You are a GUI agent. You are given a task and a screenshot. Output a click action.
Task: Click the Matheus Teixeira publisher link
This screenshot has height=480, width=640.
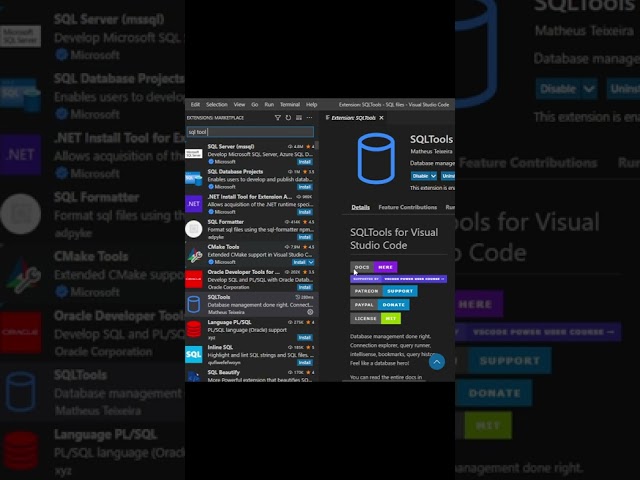431,151
